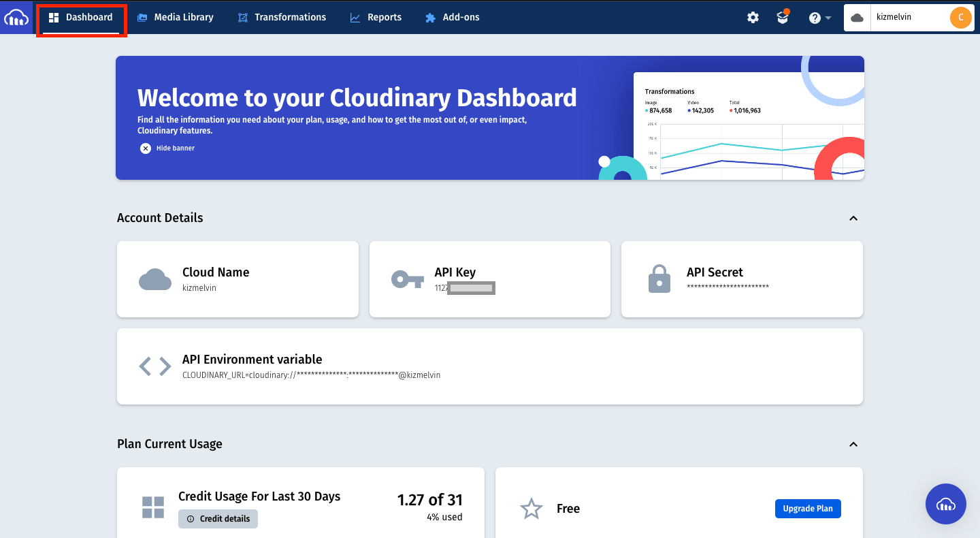Open Credit details

click(x=218, y=519)
